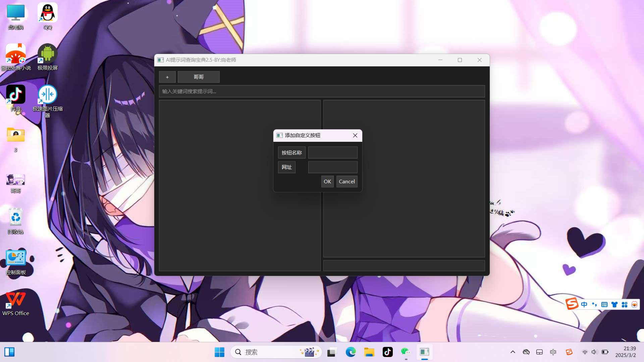The image size is (644, 362).
Task: Click the 哥哥 custom button
Action: (199, 77)
